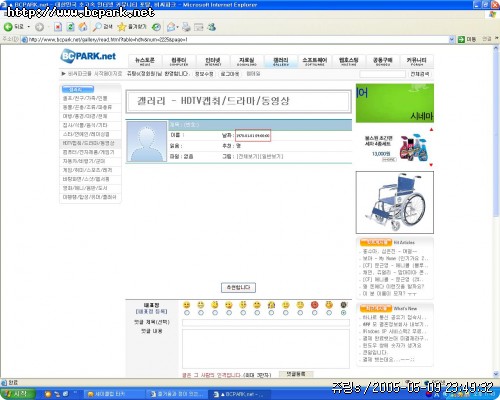Click the Mail envelope toolbar icon
The width and height of the screenshot is (500, 400).
coord(171,27)
